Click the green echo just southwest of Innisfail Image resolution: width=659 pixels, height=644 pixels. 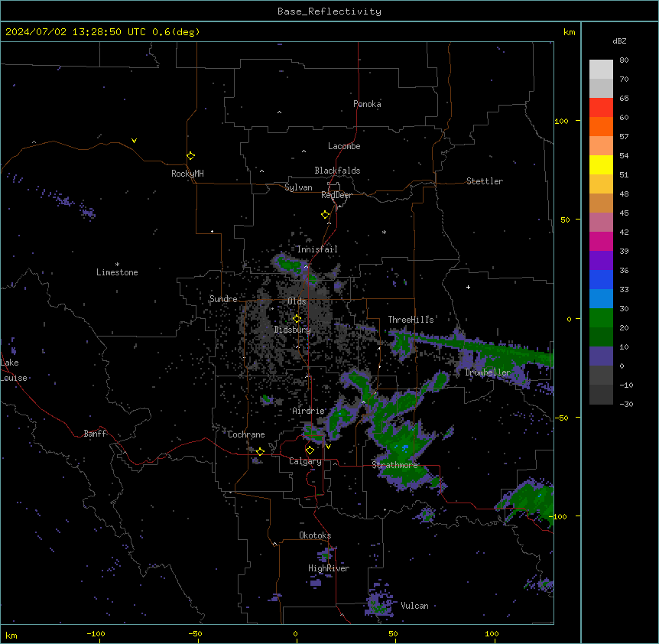[x=290, y=265]
